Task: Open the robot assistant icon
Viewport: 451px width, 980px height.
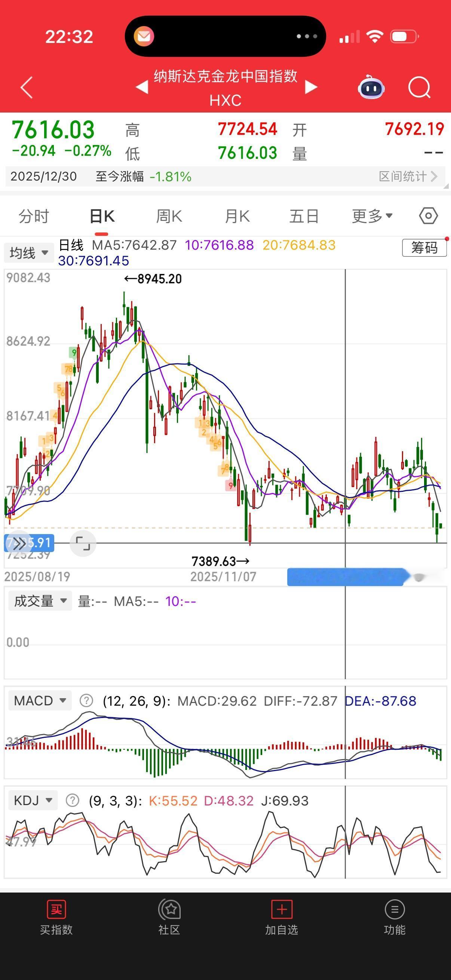Action: click(371, 87)
